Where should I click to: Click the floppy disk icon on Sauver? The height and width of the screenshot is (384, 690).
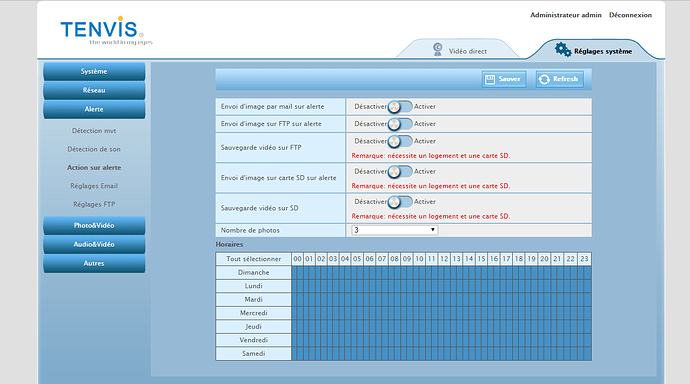(x=490, y=79)
